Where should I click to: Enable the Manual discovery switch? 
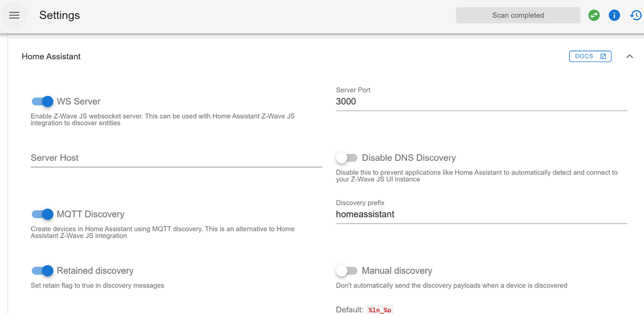pyautogui.click(x=347, y=271)
